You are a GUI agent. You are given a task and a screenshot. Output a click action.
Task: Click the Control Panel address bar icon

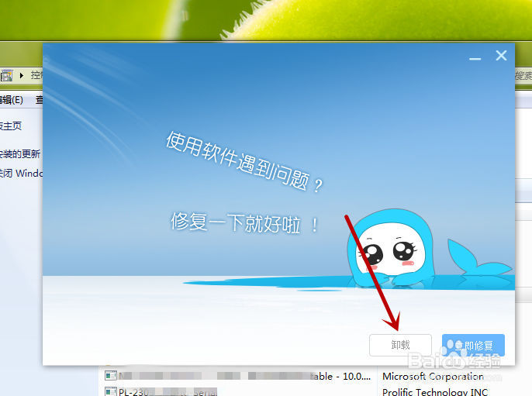click(x=6, y=75)
